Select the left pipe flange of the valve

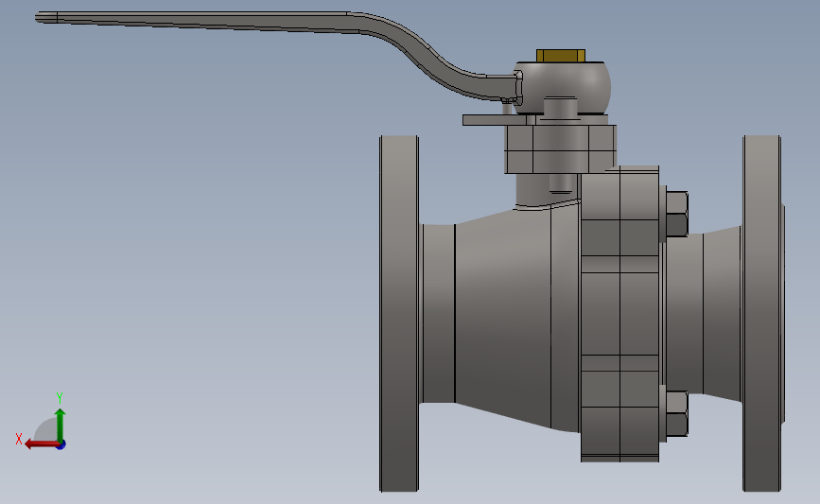click(x=399, y=314)
